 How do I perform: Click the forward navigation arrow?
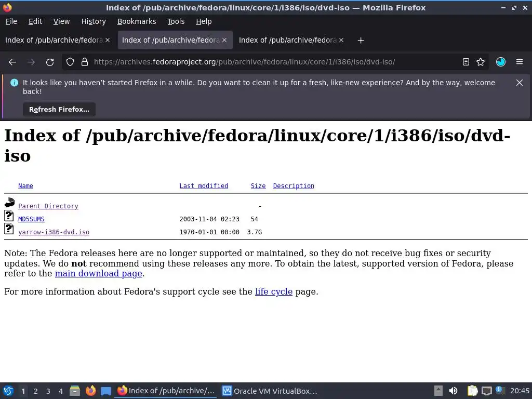click(x=31, y=62)
